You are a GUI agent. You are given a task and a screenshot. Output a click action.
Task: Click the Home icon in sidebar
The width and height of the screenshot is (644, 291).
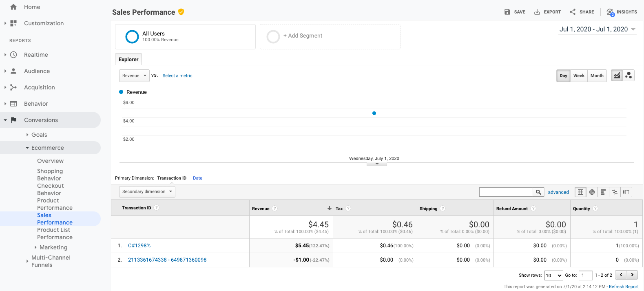coord(13,7)
